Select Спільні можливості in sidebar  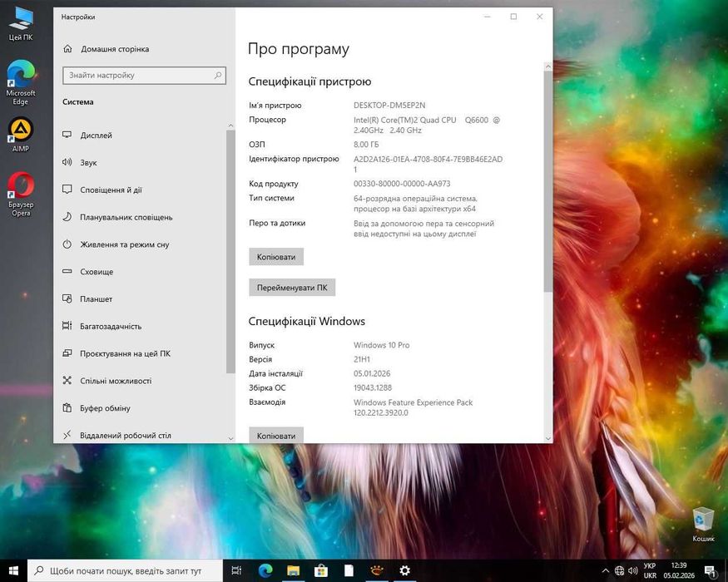[116, 381]
